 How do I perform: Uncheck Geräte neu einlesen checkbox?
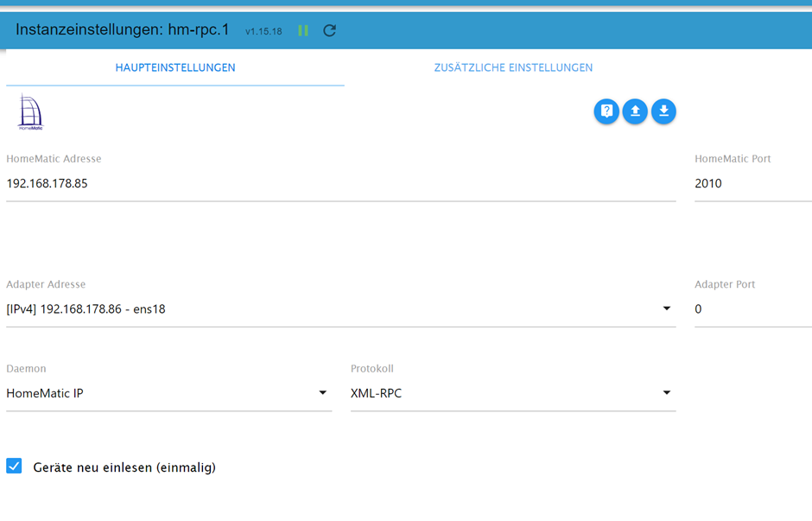[x=14, y=466]
